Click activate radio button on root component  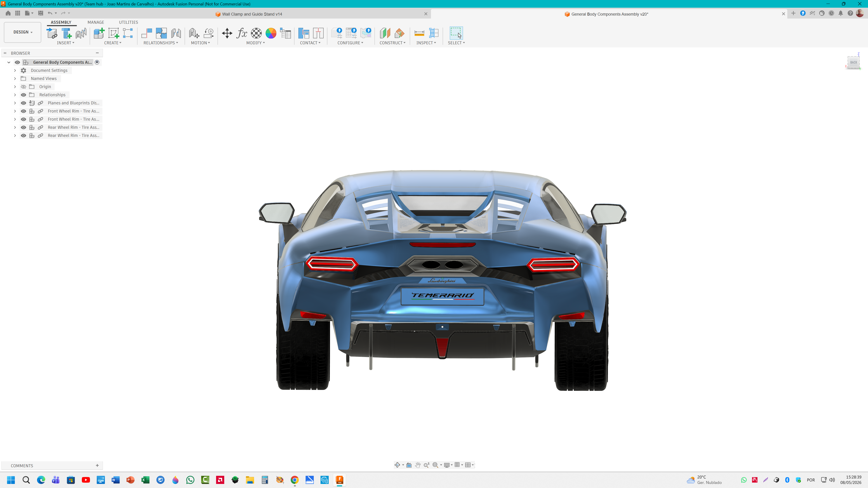point(97,62)
